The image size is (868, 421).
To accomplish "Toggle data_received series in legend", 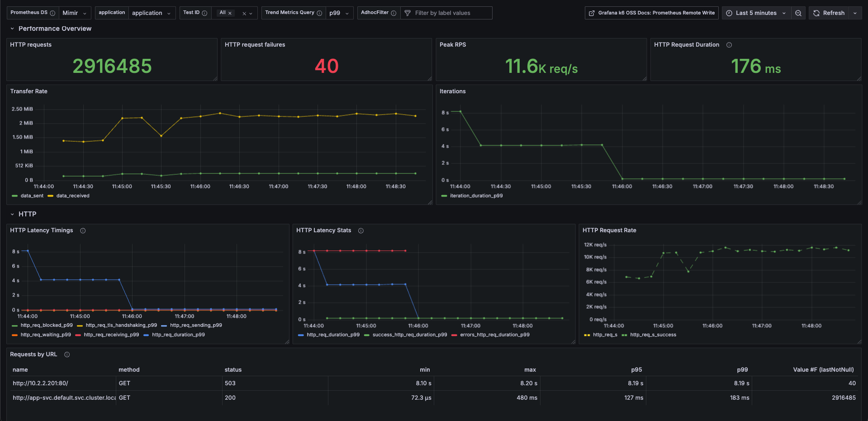I will (72, 196).
